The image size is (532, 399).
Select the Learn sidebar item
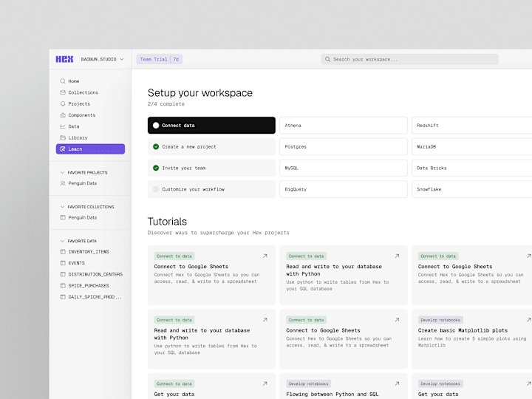click(90, 149)
